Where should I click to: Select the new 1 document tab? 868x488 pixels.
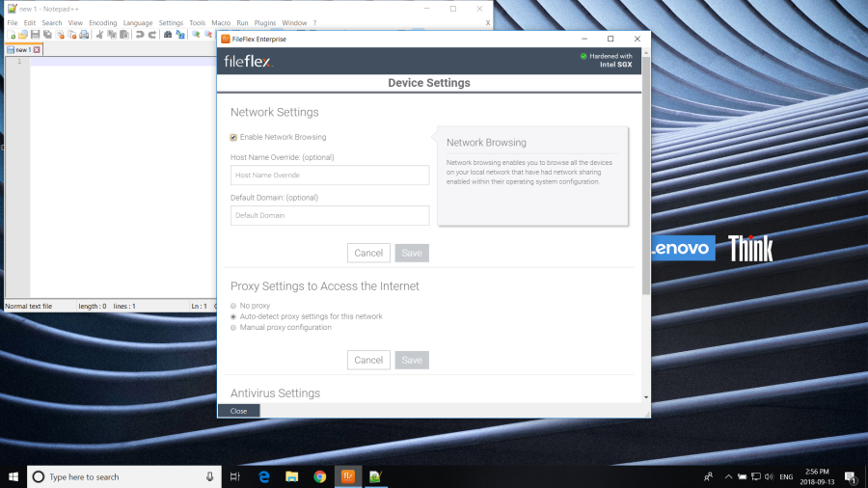23,50
